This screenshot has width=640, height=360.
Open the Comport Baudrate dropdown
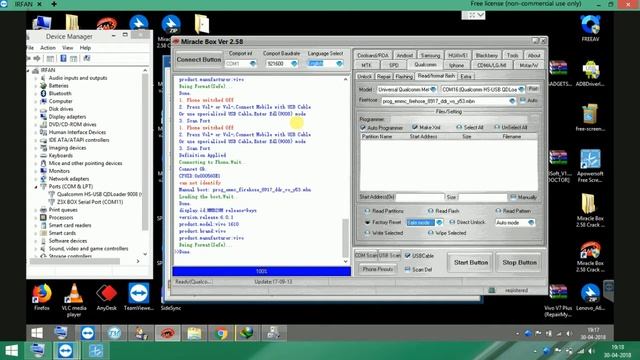tap(294, 64)
